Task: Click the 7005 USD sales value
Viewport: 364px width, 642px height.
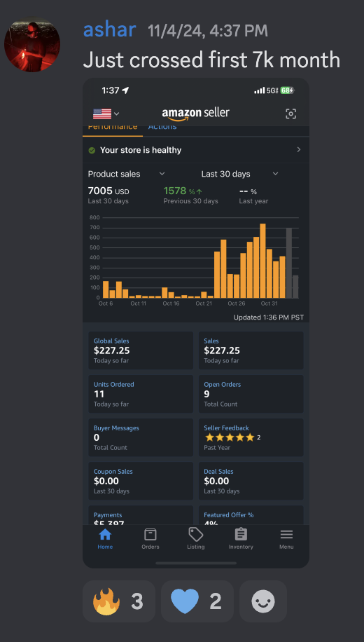Action: [108, 191]
